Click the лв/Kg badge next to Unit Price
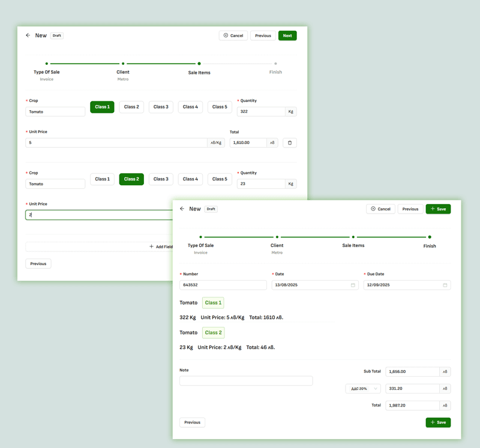The width and height of the screenshot is (480, 448). (215, 142)
